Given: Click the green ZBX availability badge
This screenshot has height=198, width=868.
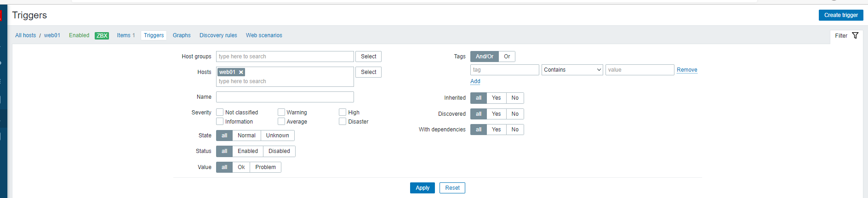Looking at the screenshot, I should tap(102, 35).
